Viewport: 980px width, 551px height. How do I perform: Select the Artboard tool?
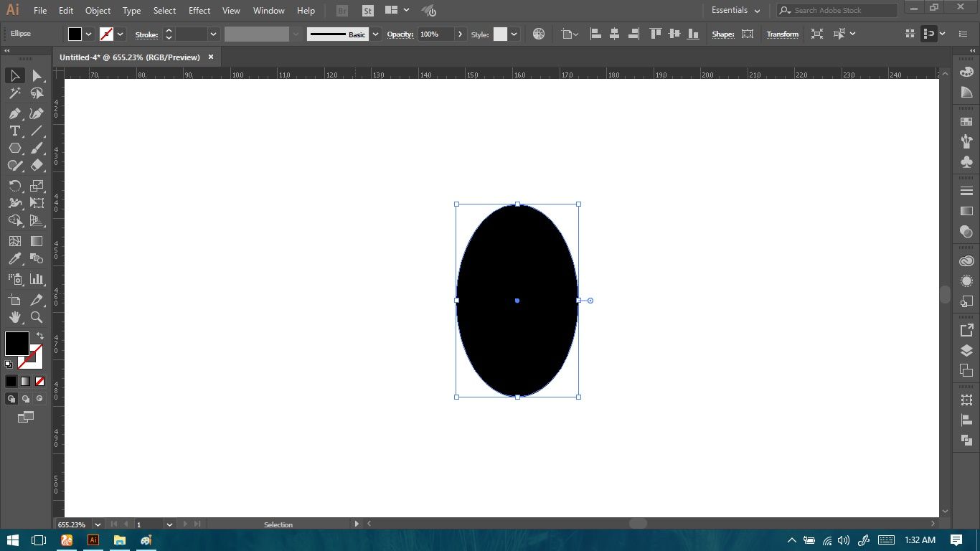point(14,300)
